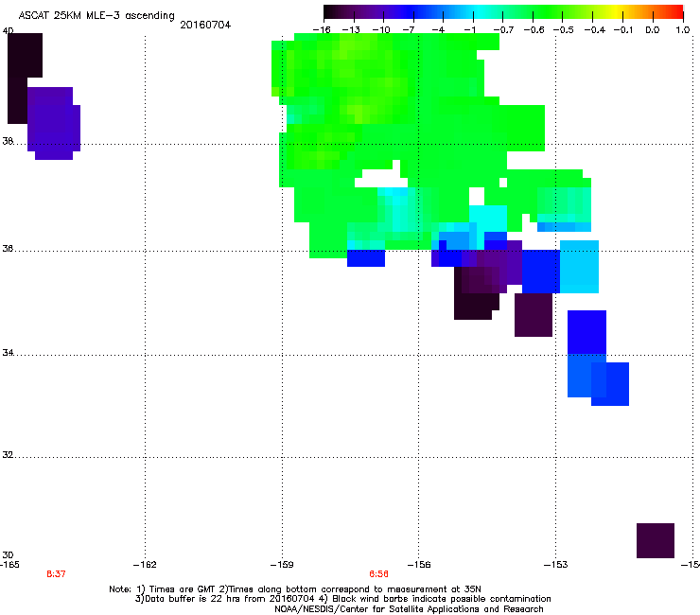Click latitude axis label '40'
Screen dimensions: 700x615
pyautogui.click(x=8, y=31)
